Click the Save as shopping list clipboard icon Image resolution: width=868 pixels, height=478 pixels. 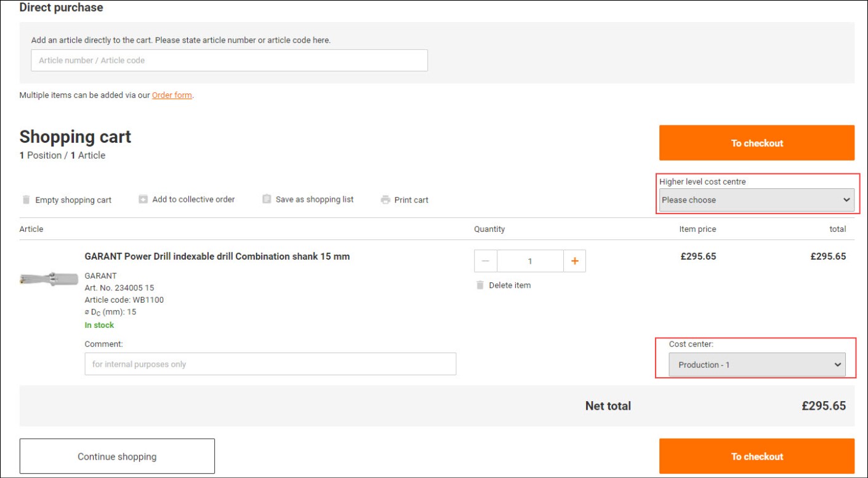(x=267, y=199)
